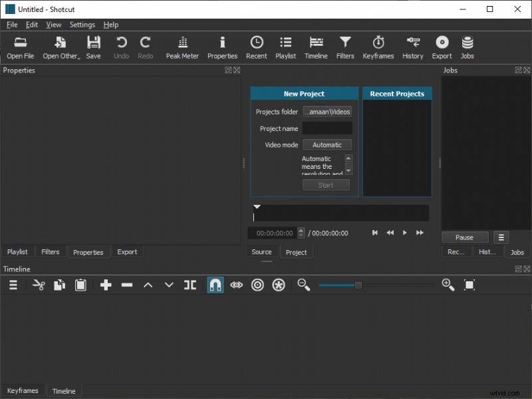
Task: Toggle scrub while dragging
Action: click(236, 285)
